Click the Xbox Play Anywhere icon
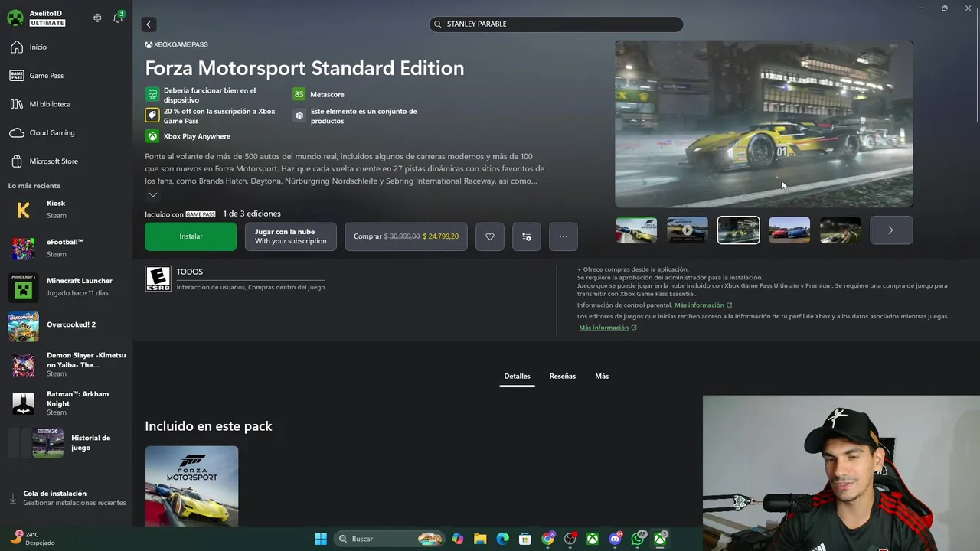The height and width of the screenshot is (551, 980). (x=152, y=136)
